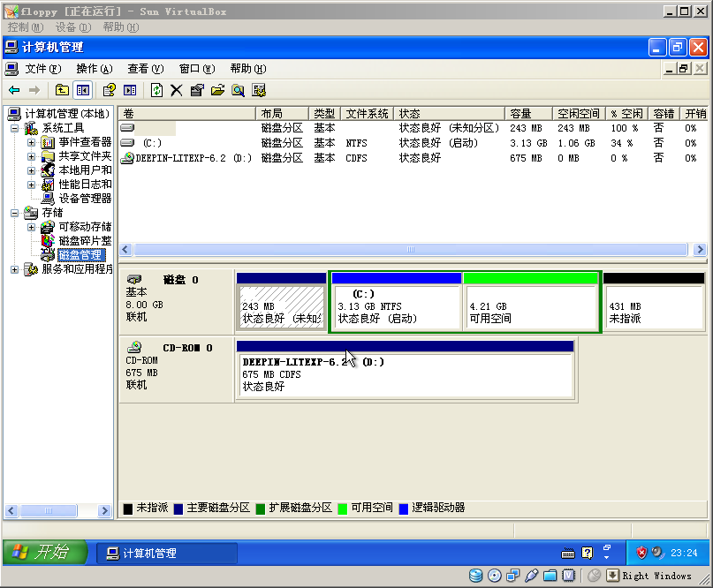Sort by the 空闲空间 column header
Screen dimensions: 713x588
[x=579, y=113]
